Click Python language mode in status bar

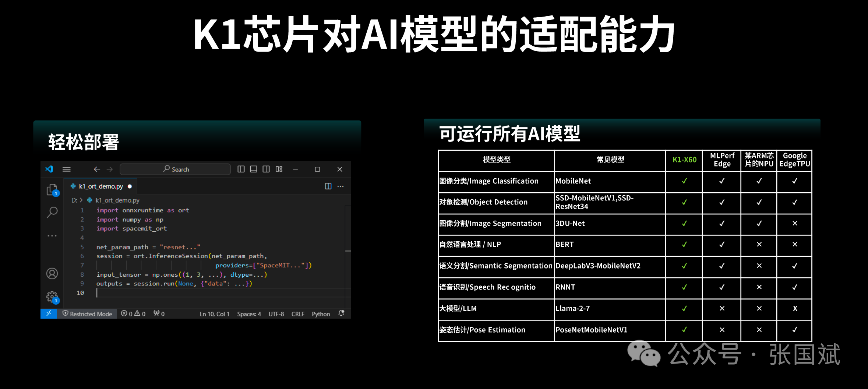pyautogui.click(x=321, y=314)
